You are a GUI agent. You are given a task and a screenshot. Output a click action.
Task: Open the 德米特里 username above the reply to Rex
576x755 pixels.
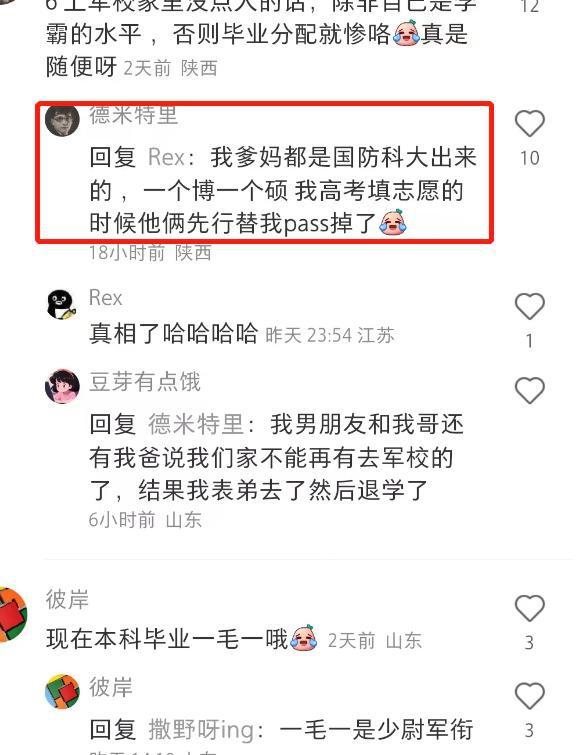point(133,115)
